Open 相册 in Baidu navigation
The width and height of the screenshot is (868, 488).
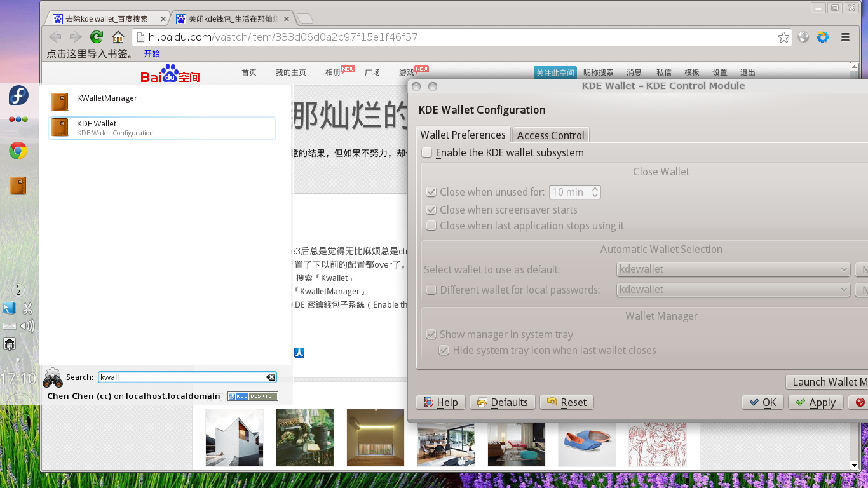[333, 72]
